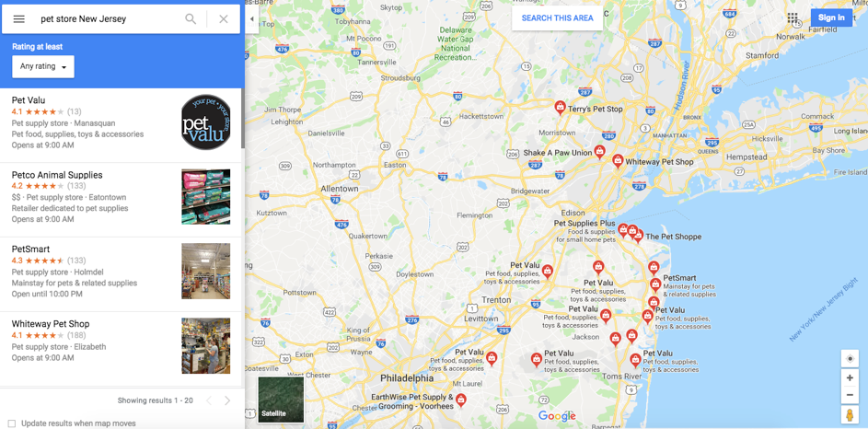The image size is (868, 429).
Task: Zoom in with the plus button
Action: pos(850,378)
